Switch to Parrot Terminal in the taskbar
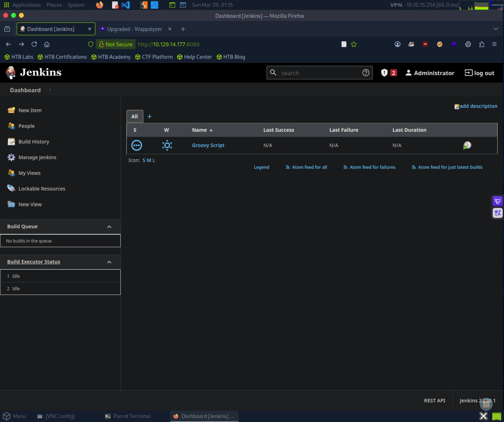 click(x=128, y=416)
